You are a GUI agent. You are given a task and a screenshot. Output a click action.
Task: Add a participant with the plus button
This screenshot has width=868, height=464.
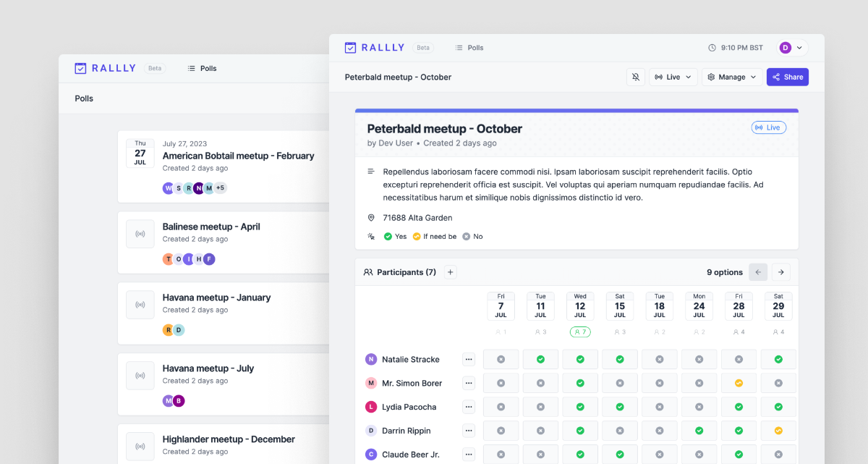point(451,272)
